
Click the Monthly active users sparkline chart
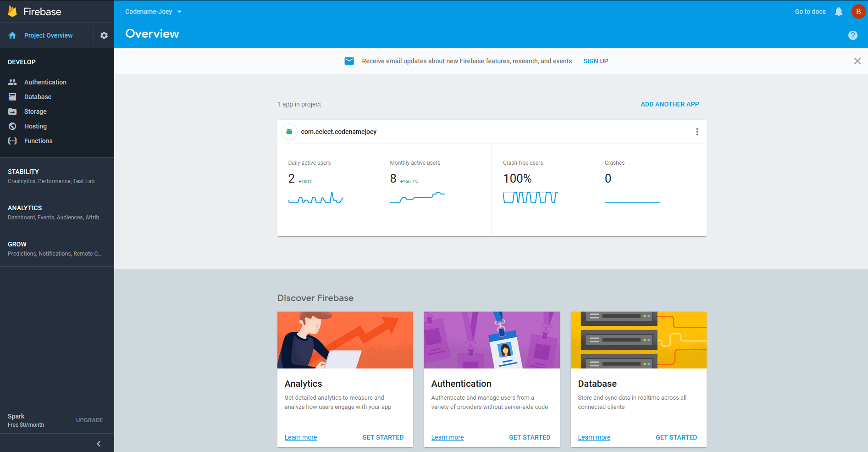pos(417,198)
